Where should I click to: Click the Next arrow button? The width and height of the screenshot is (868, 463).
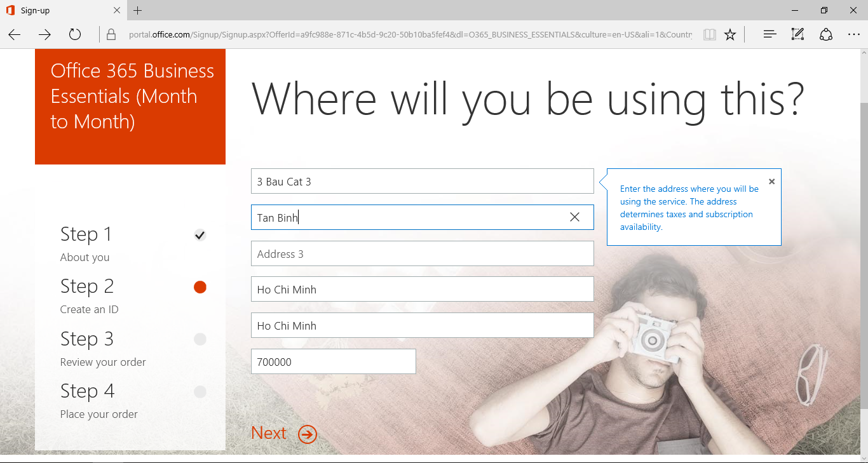308,434
